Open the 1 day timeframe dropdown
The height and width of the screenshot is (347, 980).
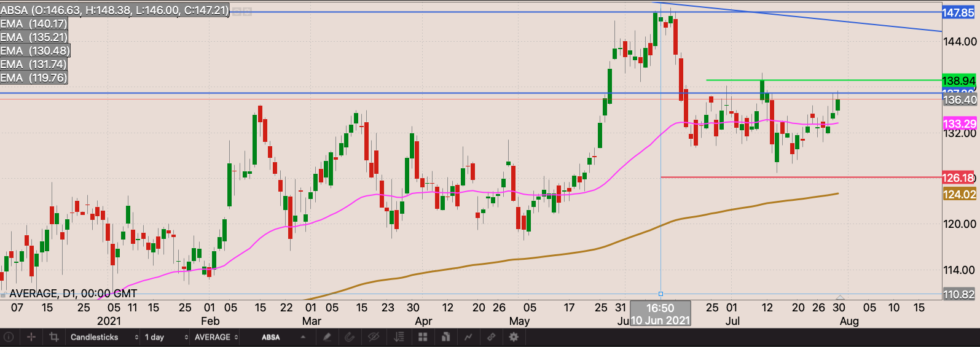coord(165,337)
